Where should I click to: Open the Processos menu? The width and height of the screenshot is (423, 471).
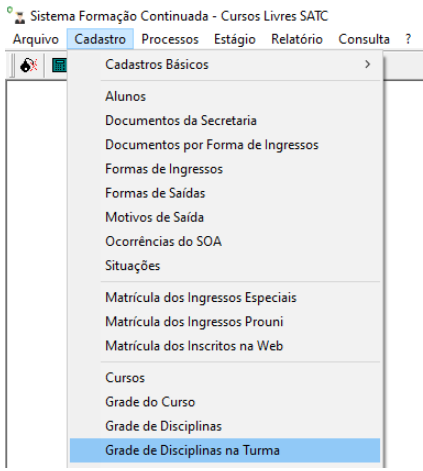[x=170, y=39]
